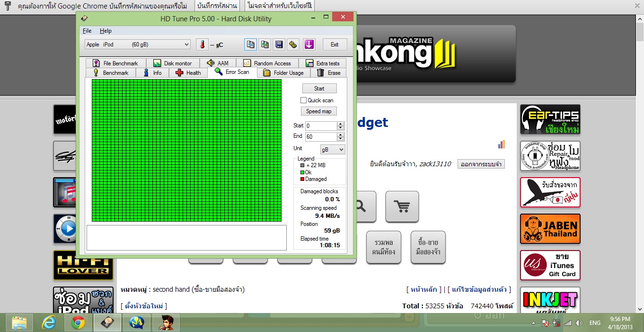
Task: Switch to the Disk monitor tab
Action: pyautogui.click(x=173, y=63)
